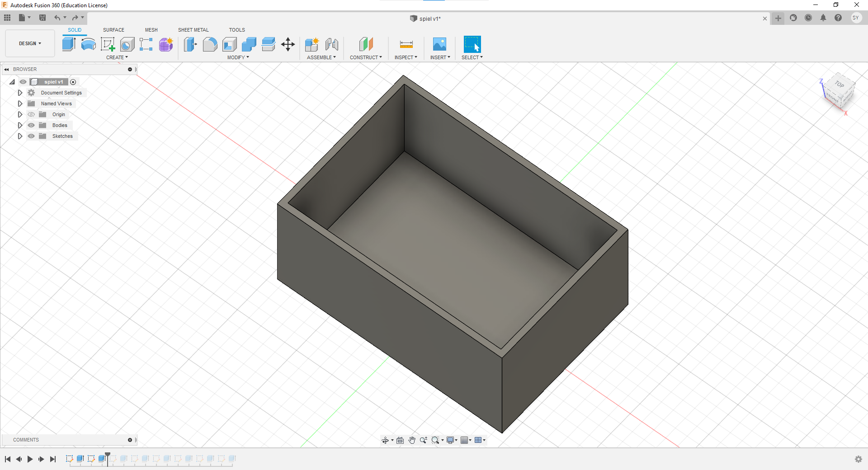This screenshot has height=470, width=868.
Task: Hide the Bodies folder
Action: (x=31, y=125)
